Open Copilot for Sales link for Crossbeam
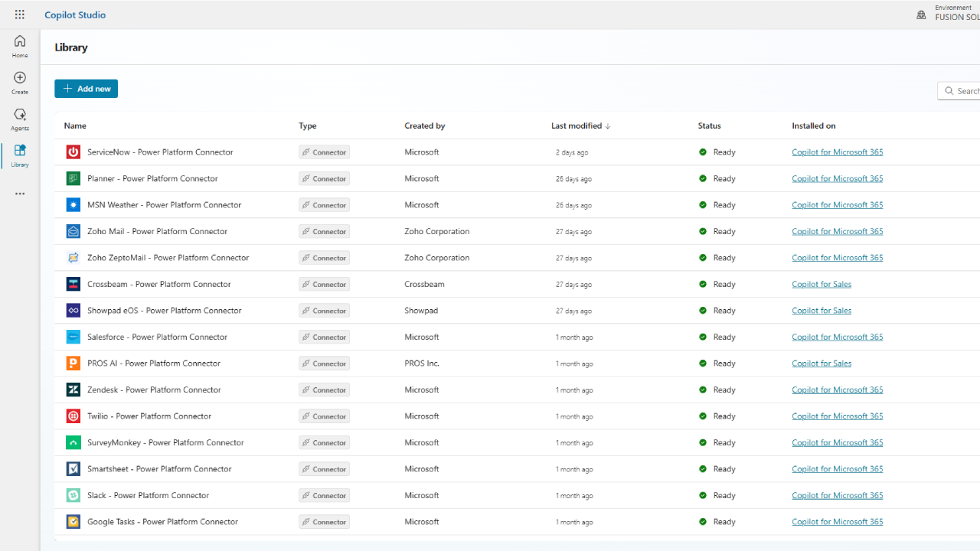Image resolution: width=980 pixels, height=551 pixels. pos(822,284)
